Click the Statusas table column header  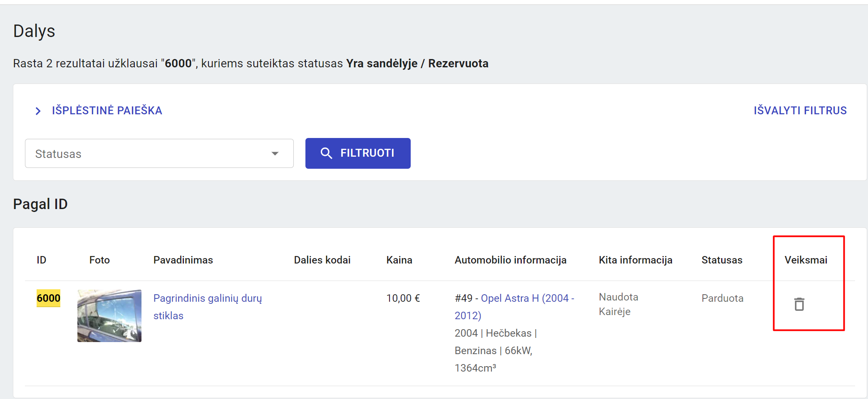pyautogui.click(x=722, y=260)
